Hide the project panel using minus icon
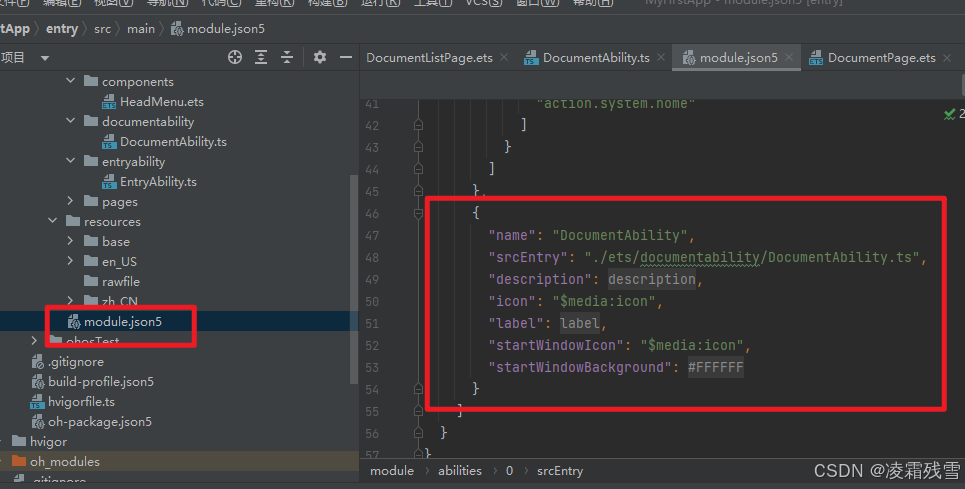This screenshot has width=965, height=489. pyautogui.click(x=346, y=57)
